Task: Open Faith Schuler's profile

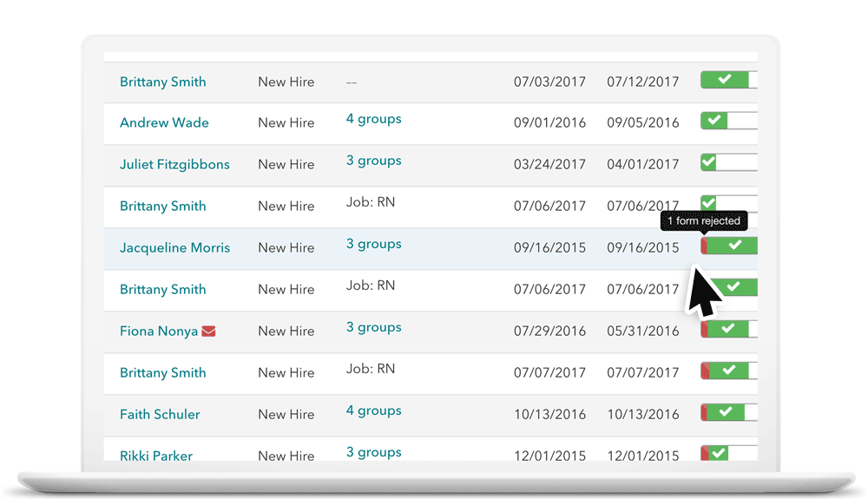Action: [160, 414]
